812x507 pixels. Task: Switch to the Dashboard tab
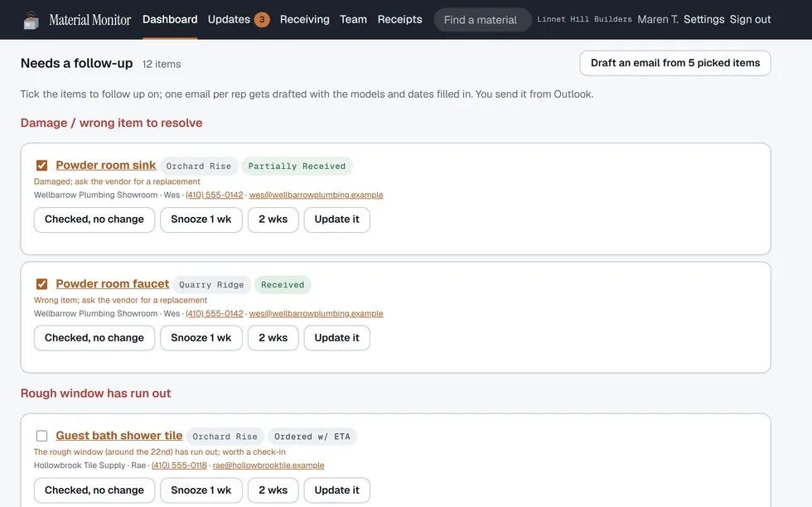point(170,20)
